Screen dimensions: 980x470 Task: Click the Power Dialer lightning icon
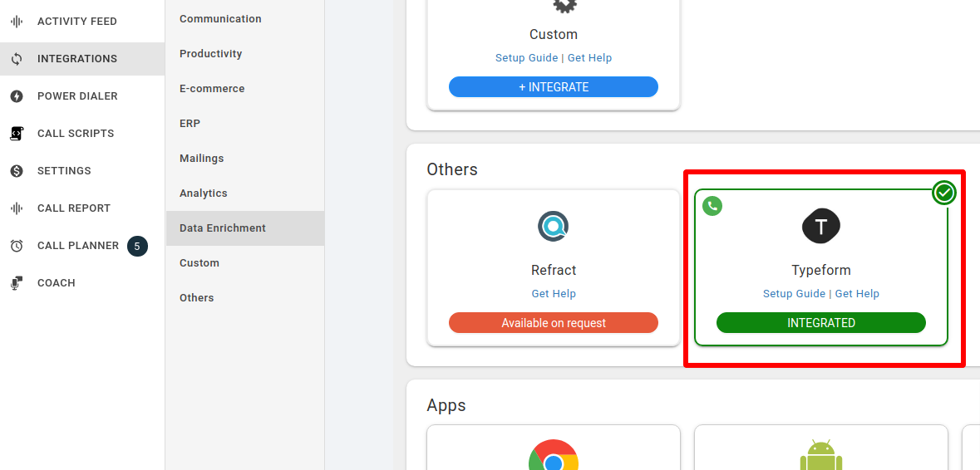17,96
